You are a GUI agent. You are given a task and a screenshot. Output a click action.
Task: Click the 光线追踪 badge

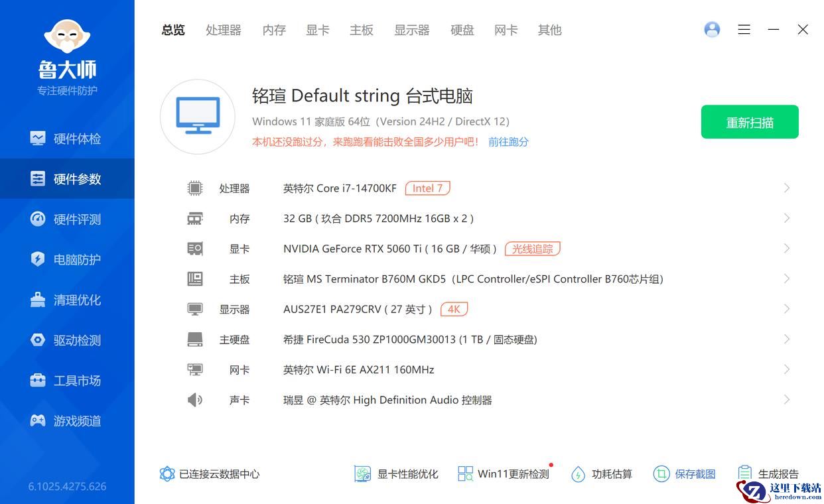(x=533, y=249)
